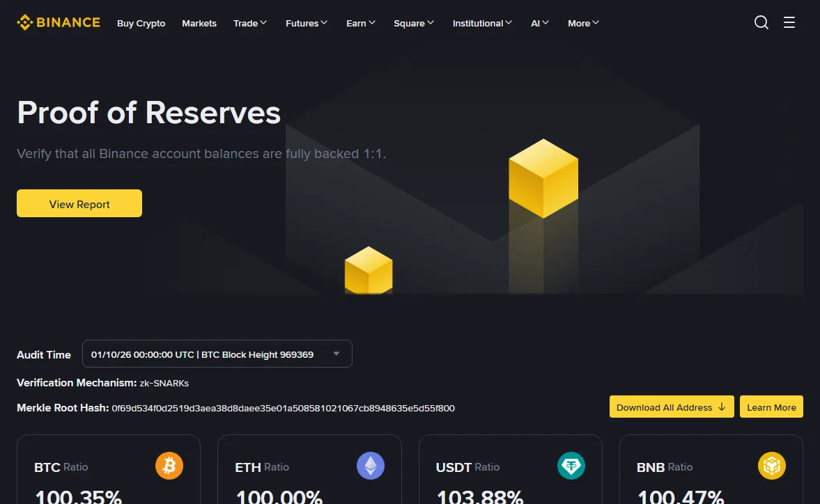The height and width of the screenshot is (504, 820).
Task: Click the 103.88% USDT ratio value
Action: coord(480,496)
